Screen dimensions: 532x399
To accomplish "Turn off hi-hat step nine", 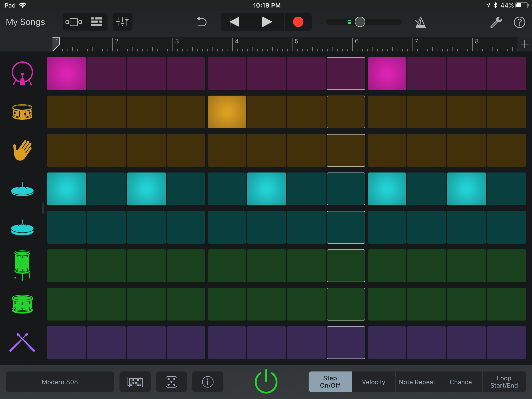I will click(x=387, y=189).
